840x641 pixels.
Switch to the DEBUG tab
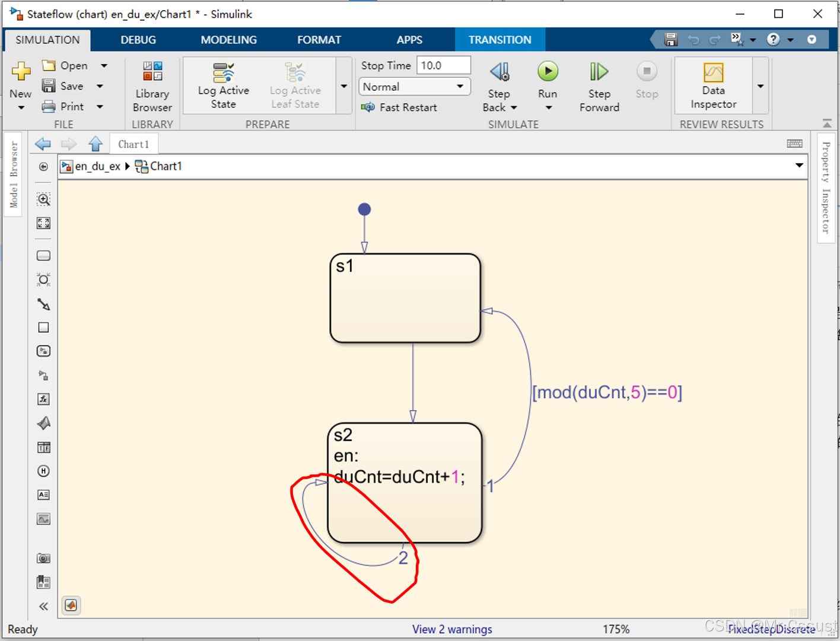click(138, 40)
